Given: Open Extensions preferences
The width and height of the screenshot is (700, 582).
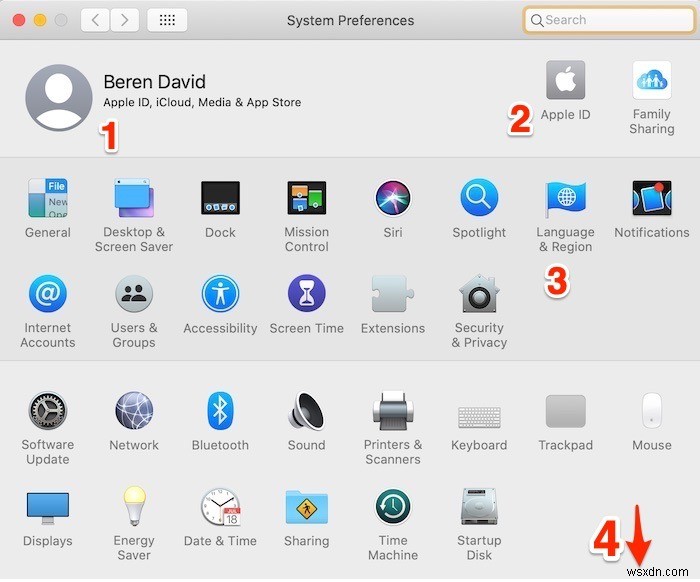Looking at the screenshot, I should 393,294.
